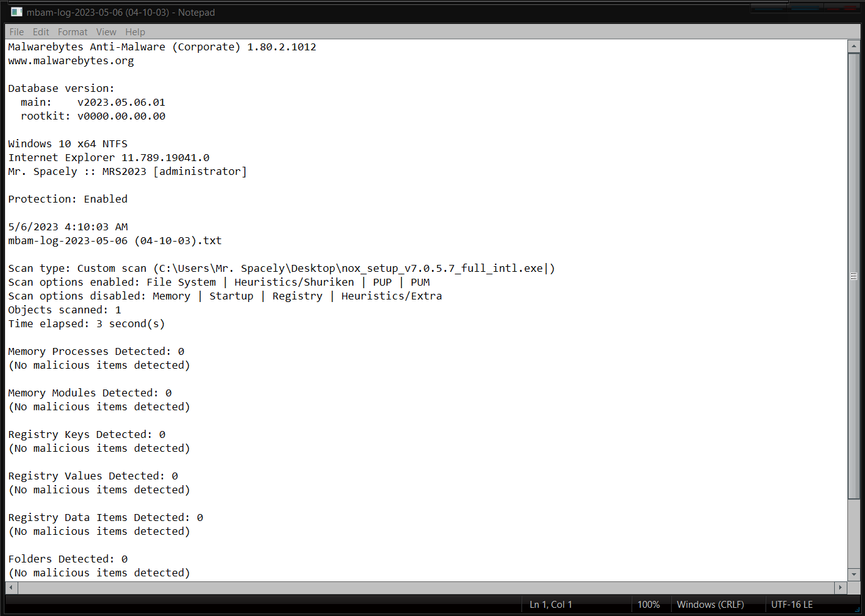Click the 'Scan options enabled:' line
865x616 pixels.
[x=220, y=283]
